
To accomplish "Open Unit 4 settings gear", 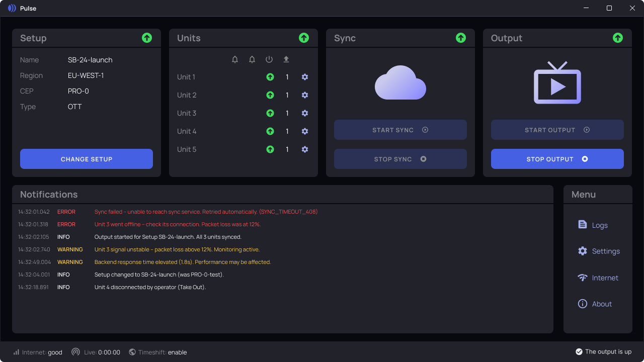I will [305, 131].
